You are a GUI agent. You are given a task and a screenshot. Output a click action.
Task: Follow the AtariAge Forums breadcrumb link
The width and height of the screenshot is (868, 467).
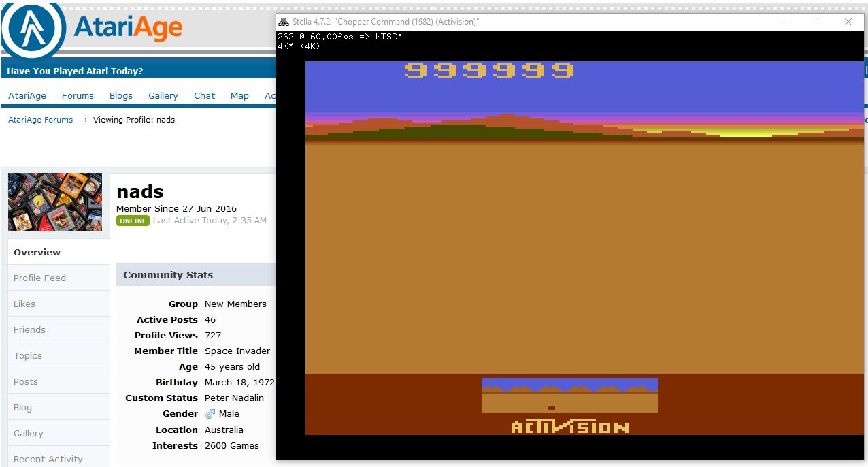click(x=40, y=120)
